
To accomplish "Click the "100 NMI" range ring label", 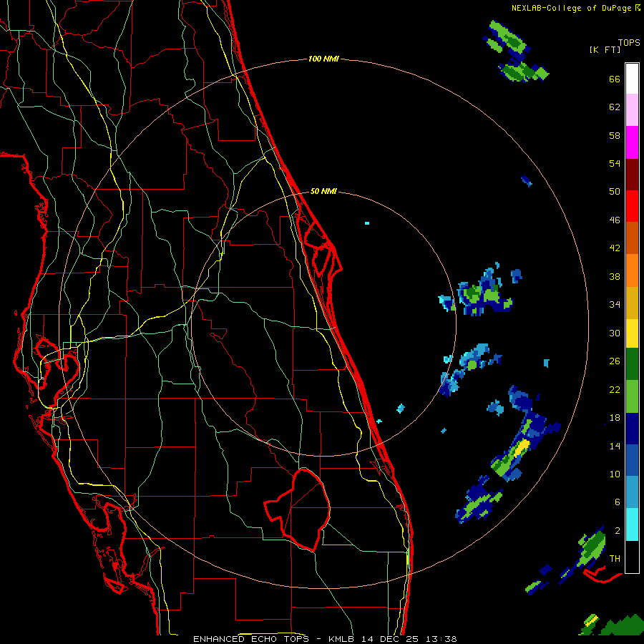I will click(323, 59).
